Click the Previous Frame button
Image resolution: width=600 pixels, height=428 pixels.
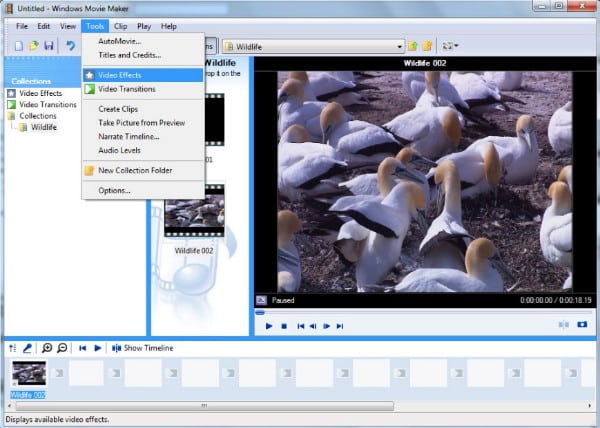point(313,326)
